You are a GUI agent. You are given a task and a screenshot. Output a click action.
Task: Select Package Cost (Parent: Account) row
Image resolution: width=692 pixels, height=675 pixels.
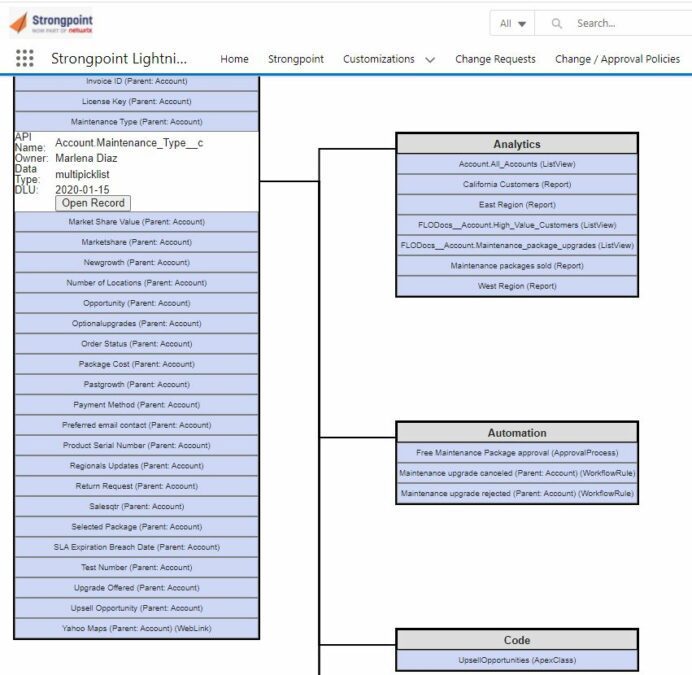[137, 364]
